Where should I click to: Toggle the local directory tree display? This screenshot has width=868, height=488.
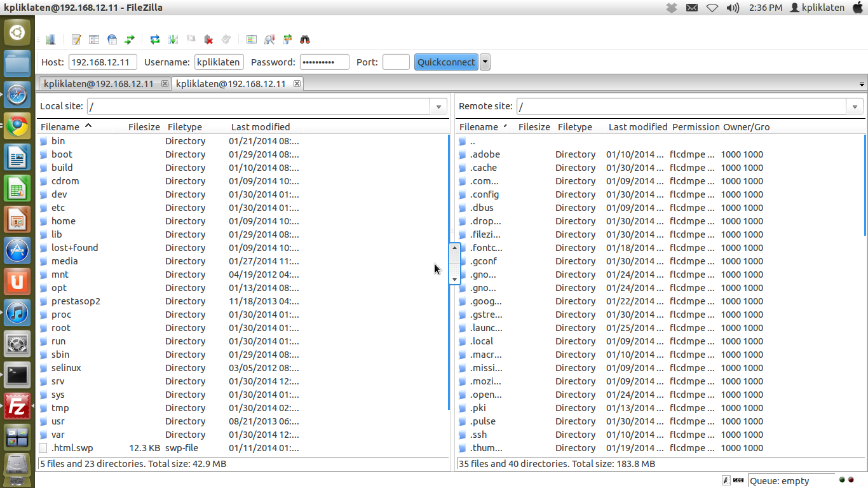(94, 39)
